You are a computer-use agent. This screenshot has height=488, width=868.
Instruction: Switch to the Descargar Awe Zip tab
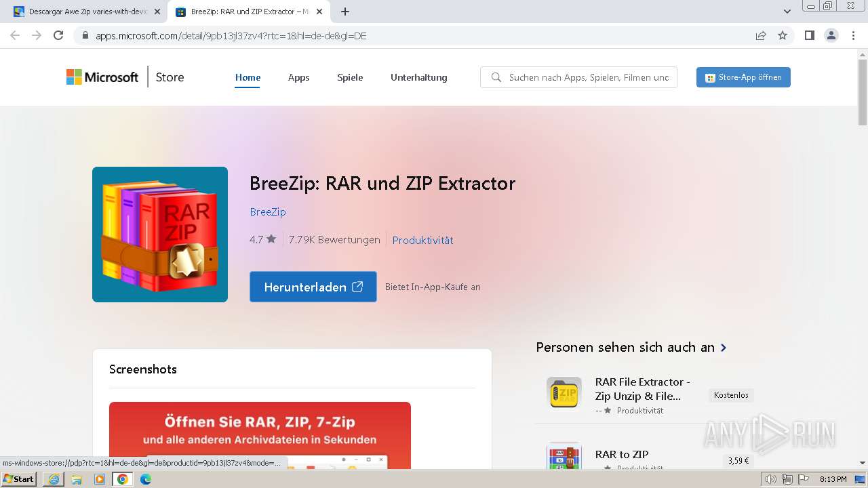[x=86, y=12]
